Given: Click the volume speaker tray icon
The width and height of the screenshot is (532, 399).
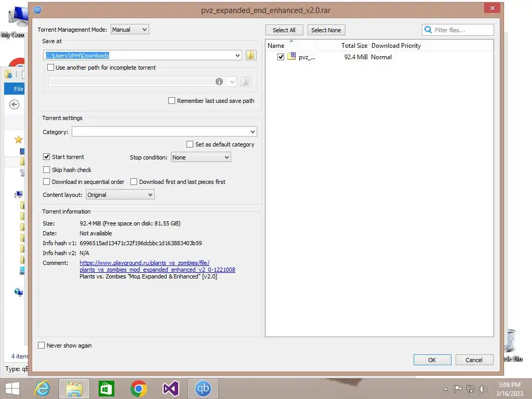Looking at the screenshot, I should click(x=483, y=389).
